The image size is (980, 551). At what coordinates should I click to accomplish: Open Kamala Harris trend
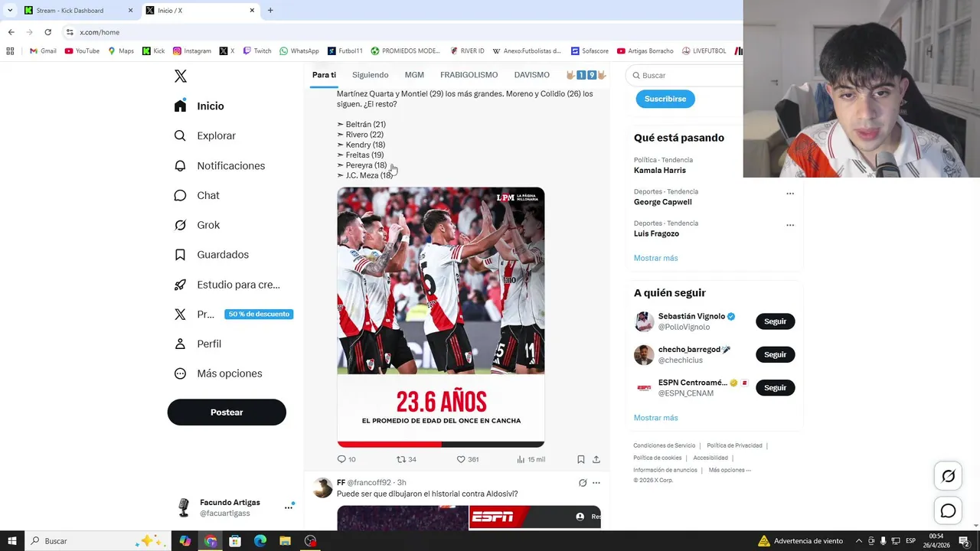point(660,171)
